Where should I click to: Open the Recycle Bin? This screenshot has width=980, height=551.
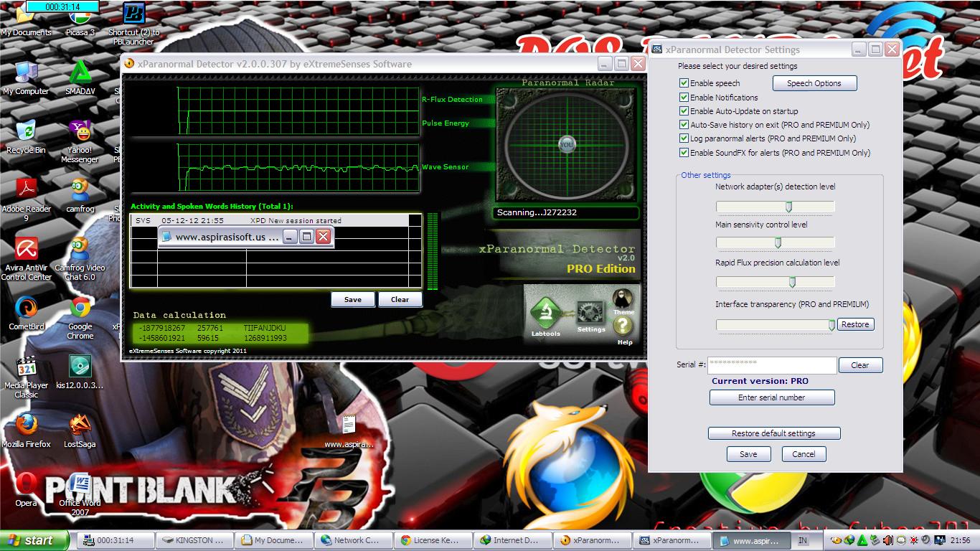[x=26, y=136]
